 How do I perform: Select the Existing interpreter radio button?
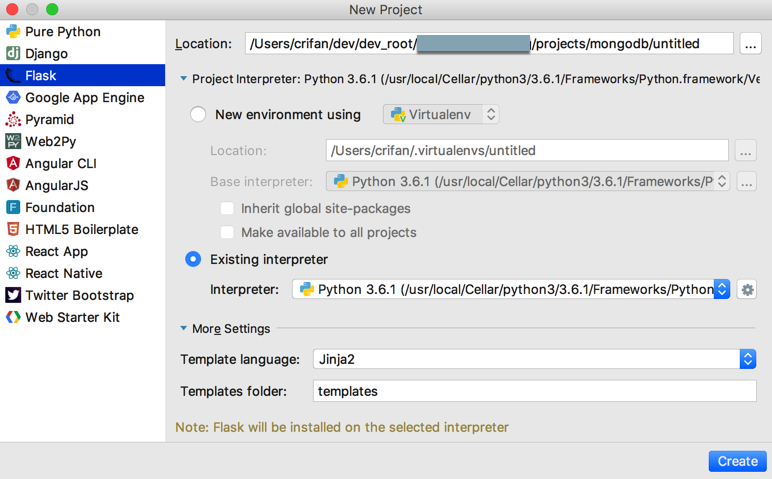point(193,259)
